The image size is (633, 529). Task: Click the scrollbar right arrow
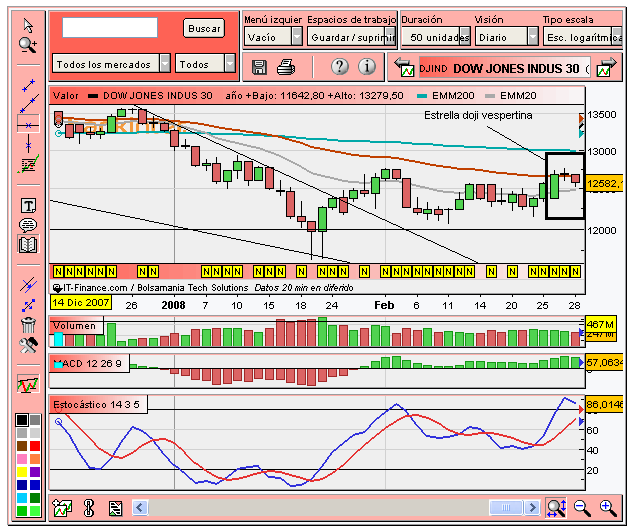(532, 507)
